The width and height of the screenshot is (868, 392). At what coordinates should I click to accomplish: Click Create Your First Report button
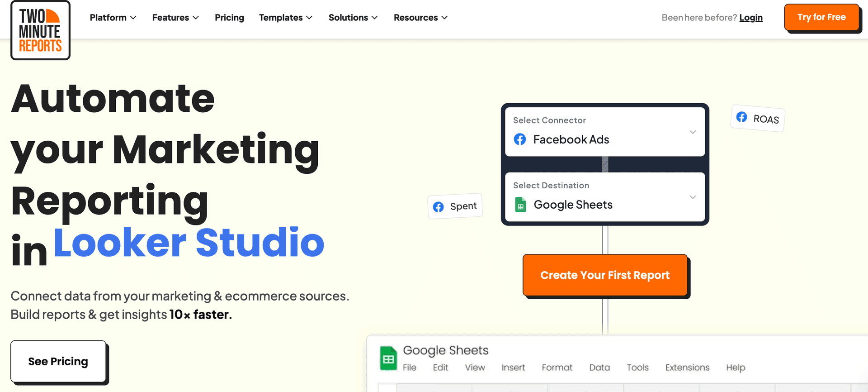(605, 275)
